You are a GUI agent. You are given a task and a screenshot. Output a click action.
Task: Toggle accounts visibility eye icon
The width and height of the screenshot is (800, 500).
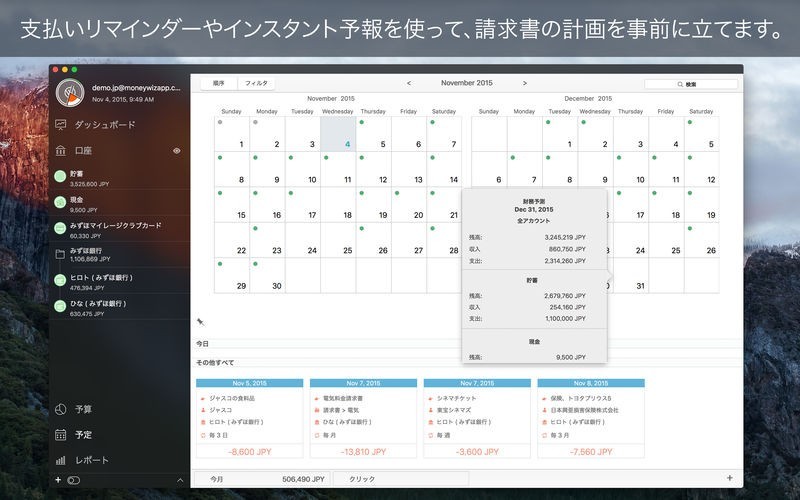pyautogui.click(x=177, y=151)
